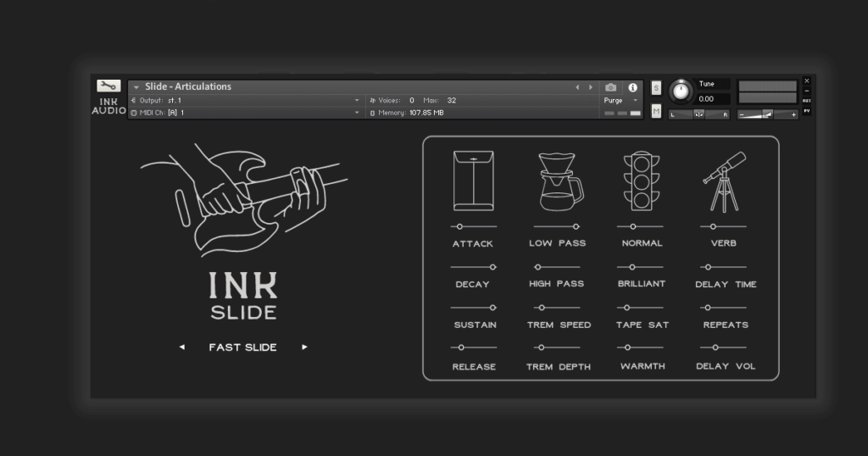Viewport: 868px width, 456px height.
Task: Click the Max voices value 32
Action: (x=452, y=100)
